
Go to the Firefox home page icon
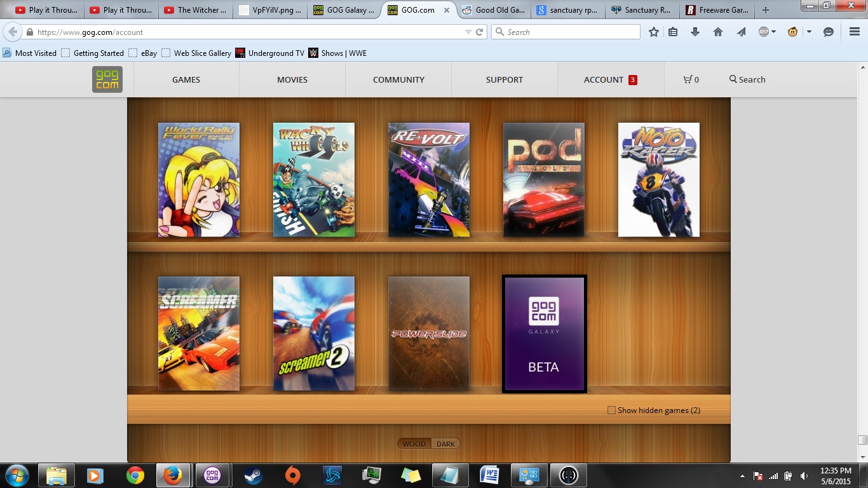(x=718, y=32)
